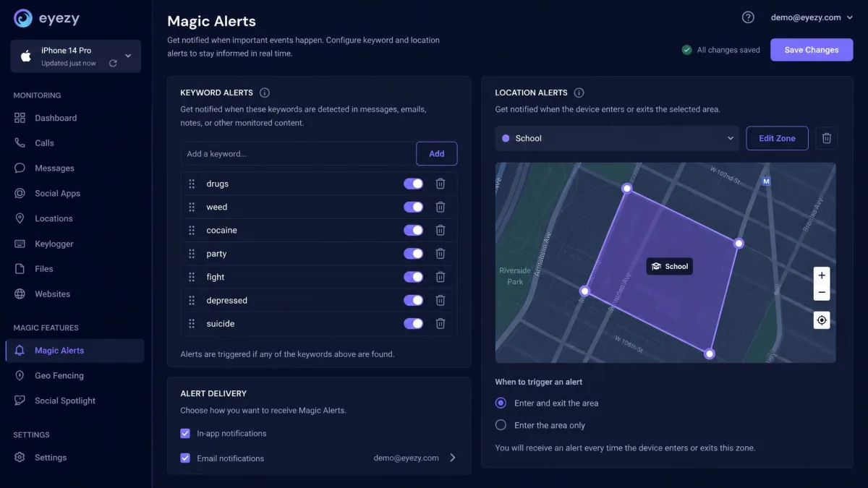The image size is (868, 488).
Task: Click the bottom vertex handle of zone polygon
Action: pyautogui.click(x=710, y=354)
